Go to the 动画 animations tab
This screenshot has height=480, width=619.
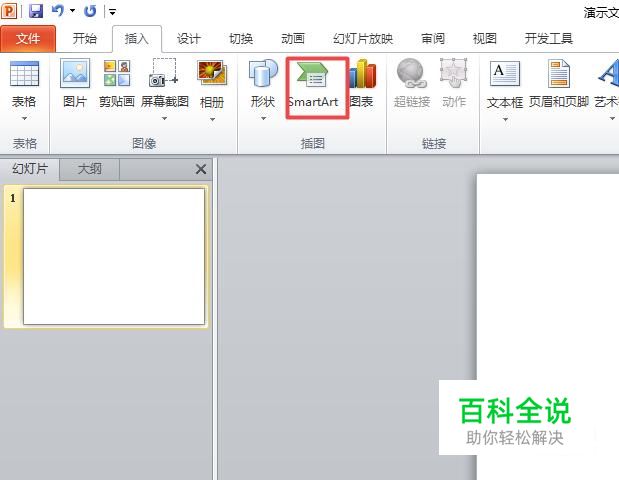pyautogui.click(x=293, y=39)
